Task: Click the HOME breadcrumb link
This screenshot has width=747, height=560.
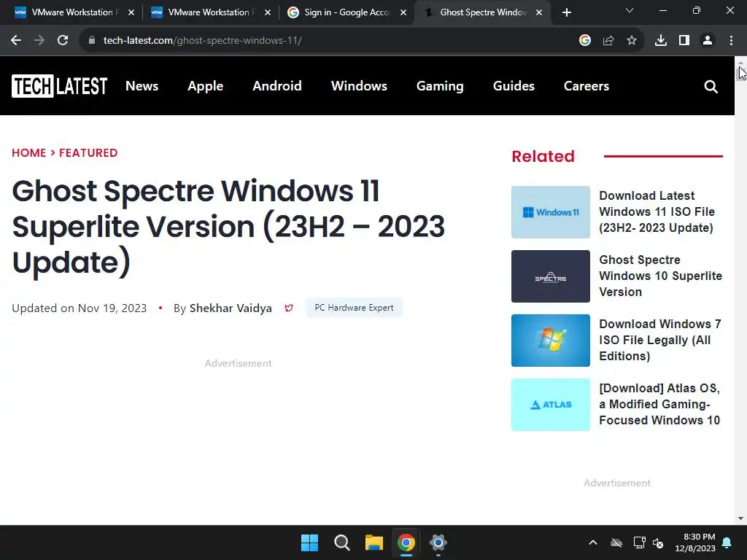Action: 28,153
